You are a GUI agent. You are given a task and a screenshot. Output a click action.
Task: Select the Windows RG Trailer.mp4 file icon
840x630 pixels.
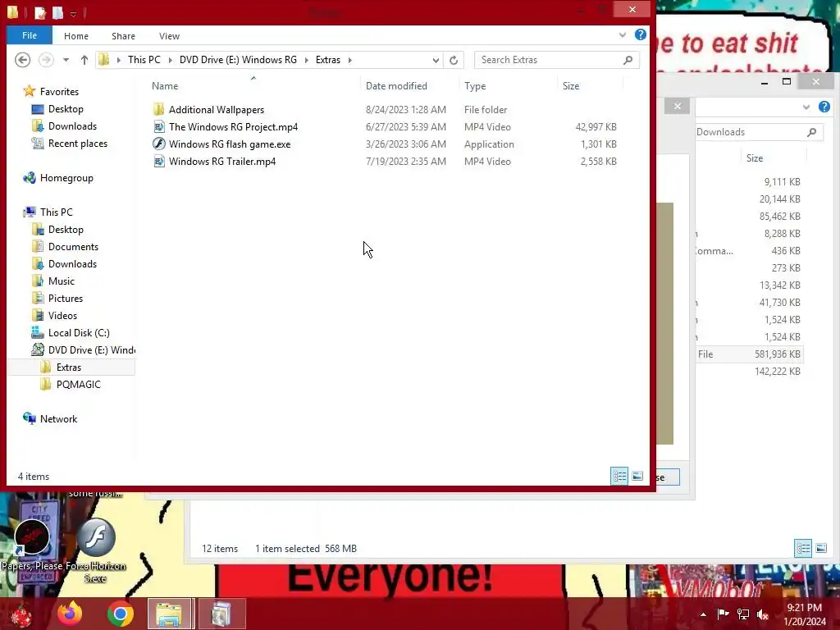158,162
